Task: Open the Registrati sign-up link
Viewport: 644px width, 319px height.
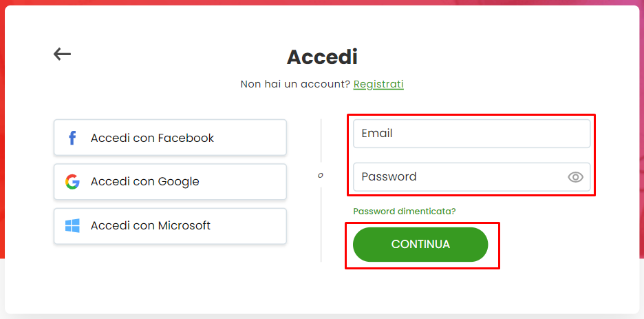Action: [378, 84]
